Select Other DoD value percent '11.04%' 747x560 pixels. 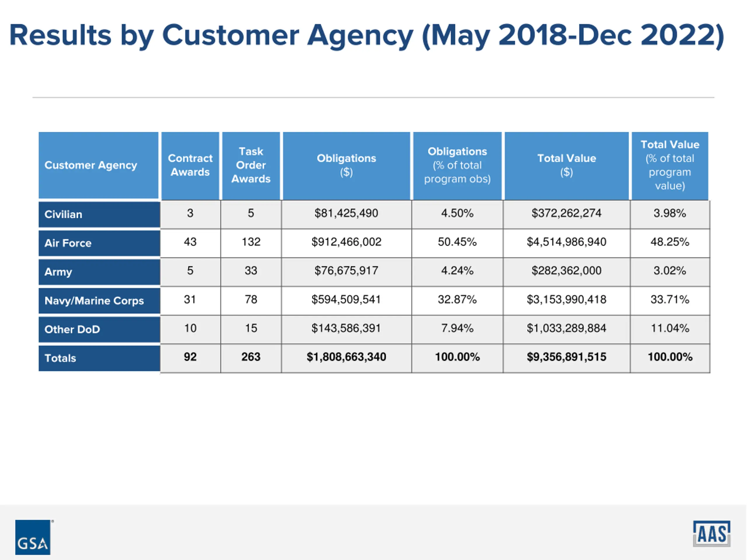670,329
